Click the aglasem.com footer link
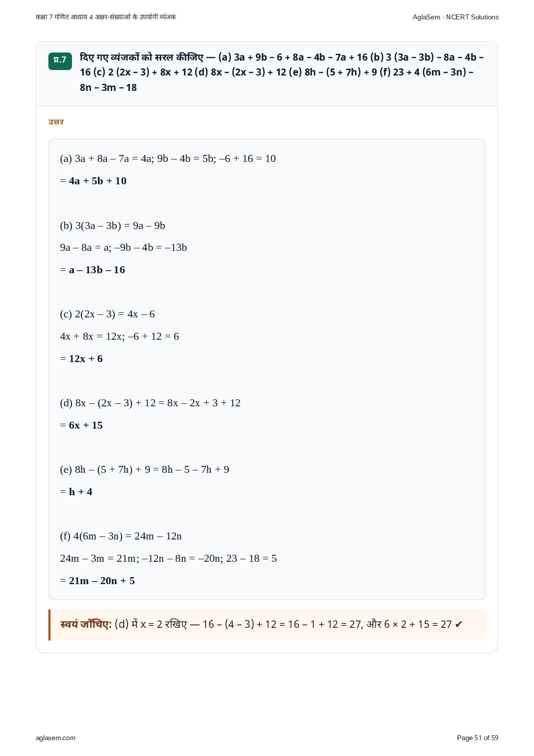The image size is (534, 756). 56,738
